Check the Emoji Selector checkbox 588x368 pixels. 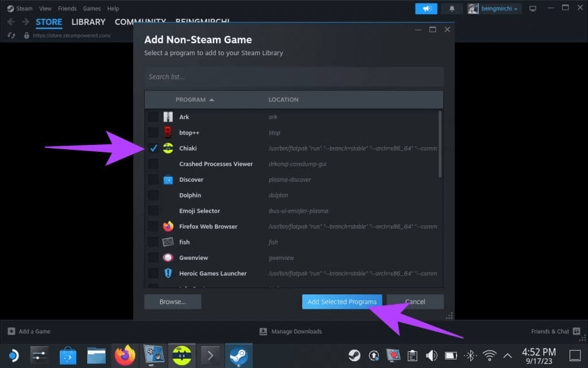(153, 210)
